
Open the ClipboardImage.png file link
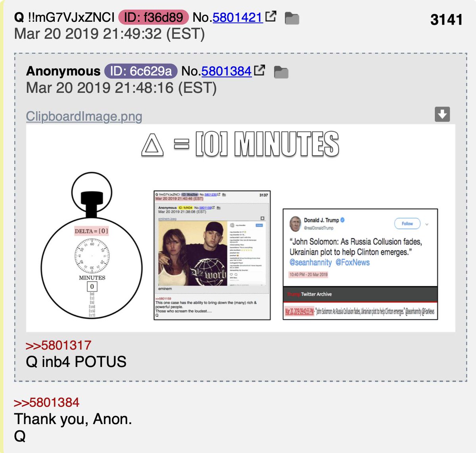click(84, 116)
